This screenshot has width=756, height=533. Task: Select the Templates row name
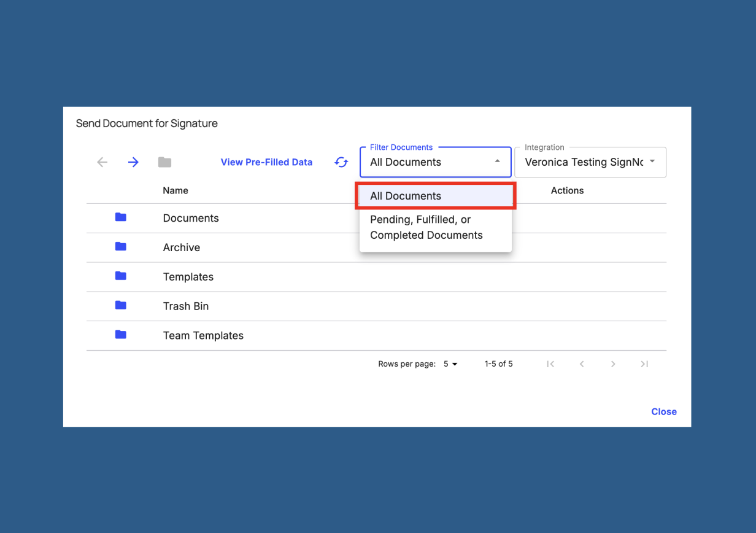(x=188, y=277)
